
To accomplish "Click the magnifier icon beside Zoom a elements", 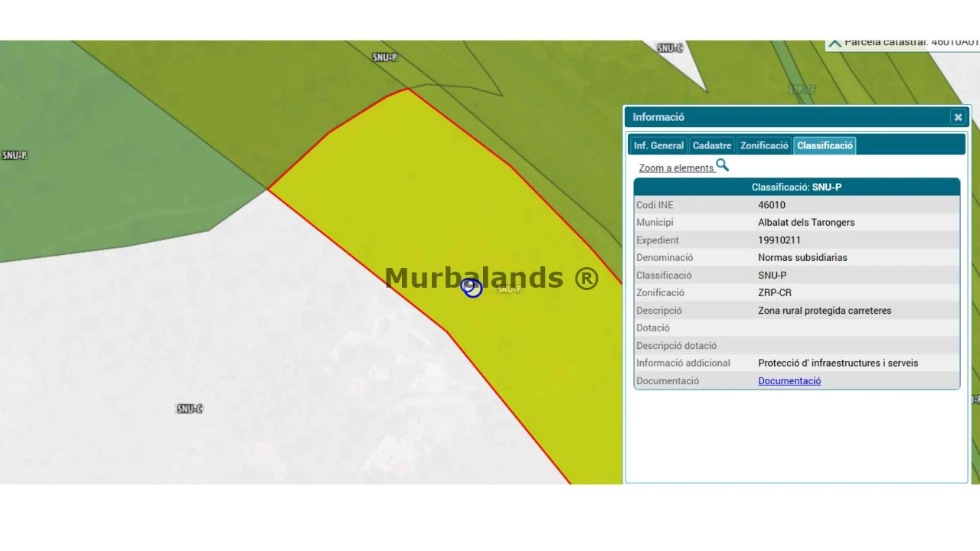I will [x=723, y=165].
